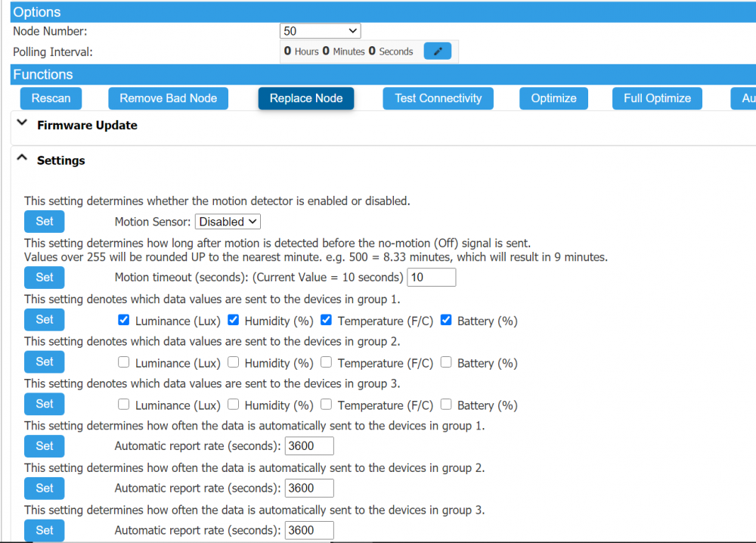Run Test Connectivity
Screen dimensions: 756x543
[x=438, y=98]
